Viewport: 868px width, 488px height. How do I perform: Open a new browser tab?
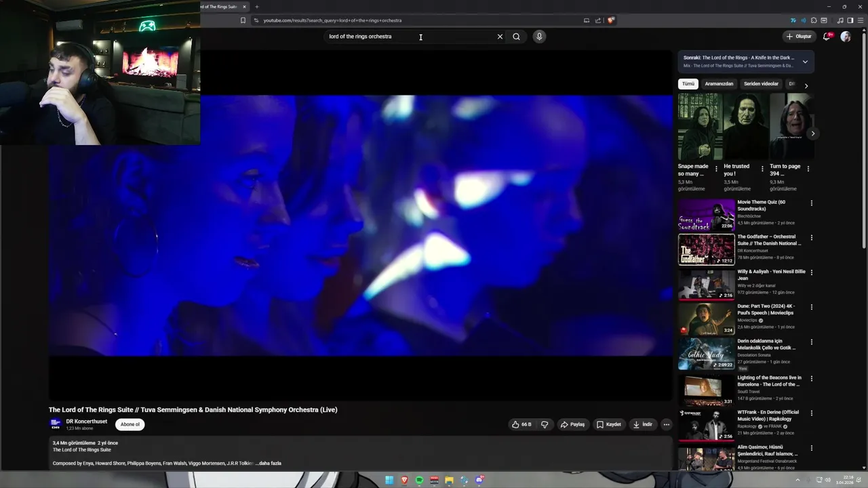coord(256,7)
